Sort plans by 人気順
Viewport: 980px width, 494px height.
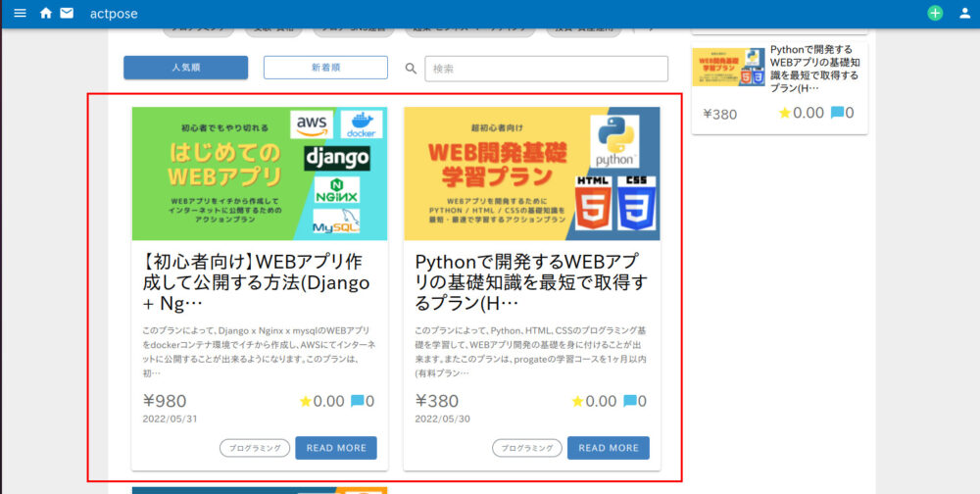185,68
